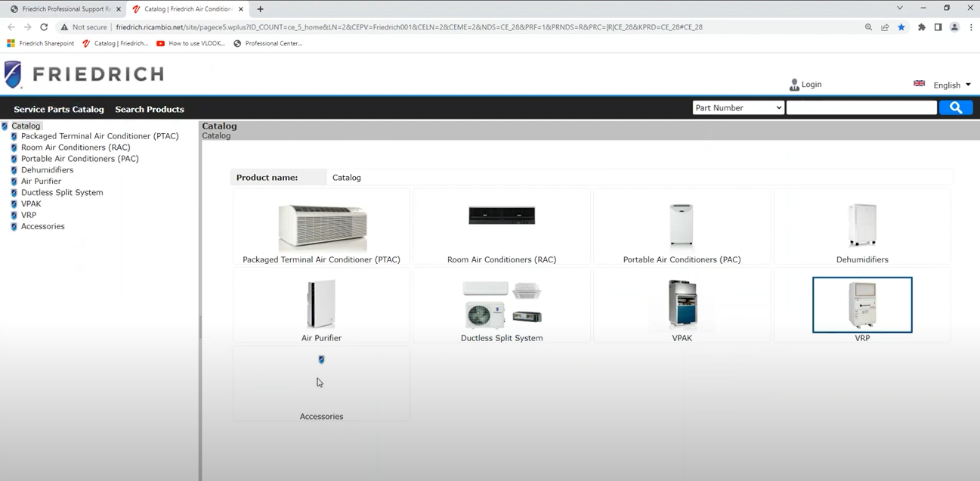Select Accessories in the sidebar tree
Viewport: 980px width, 481px height.
43,226
